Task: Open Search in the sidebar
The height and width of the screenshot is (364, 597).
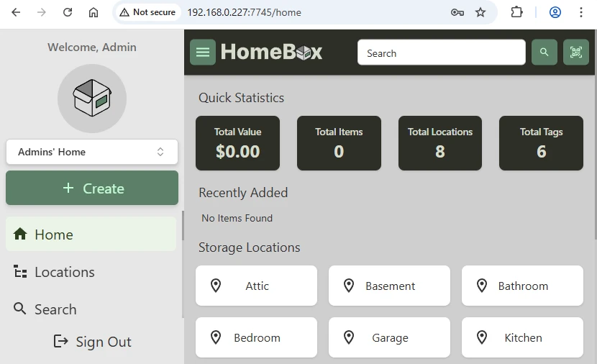Action: 91,309
